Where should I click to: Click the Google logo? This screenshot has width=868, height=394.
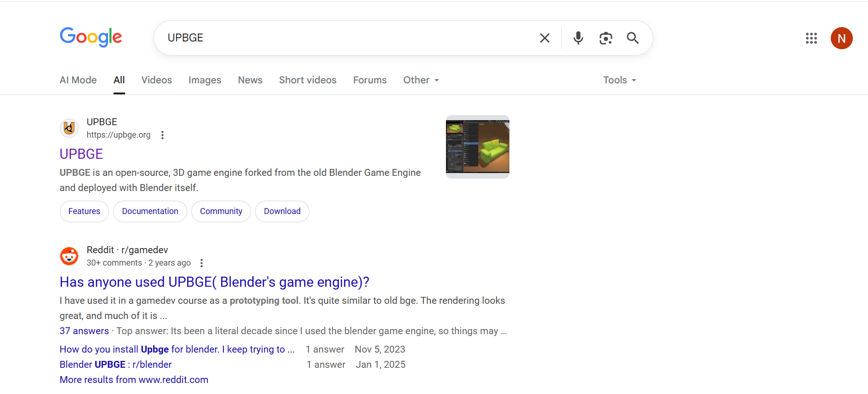[91, 37]
